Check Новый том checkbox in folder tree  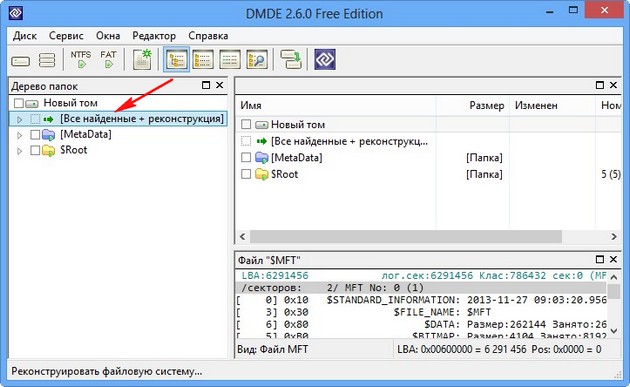coord(18,103)
